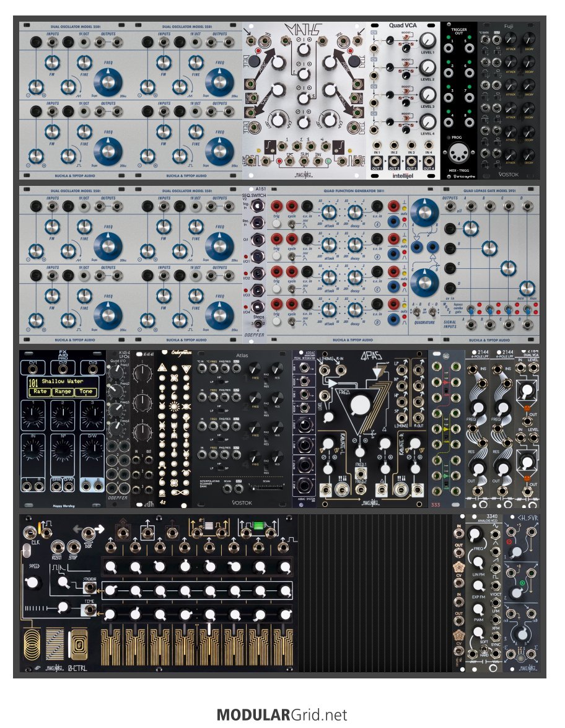Click the SUM output jack on MATHS
The height and width of the screenshot is (728, 565).
304,160
